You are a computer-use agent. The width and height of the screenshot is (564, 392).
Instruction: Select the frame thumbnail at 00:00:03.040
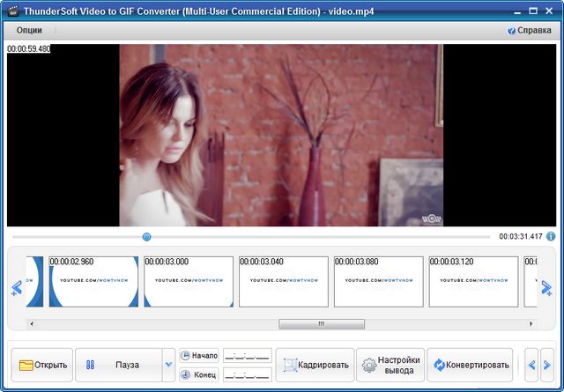click(x=284, y=282)
